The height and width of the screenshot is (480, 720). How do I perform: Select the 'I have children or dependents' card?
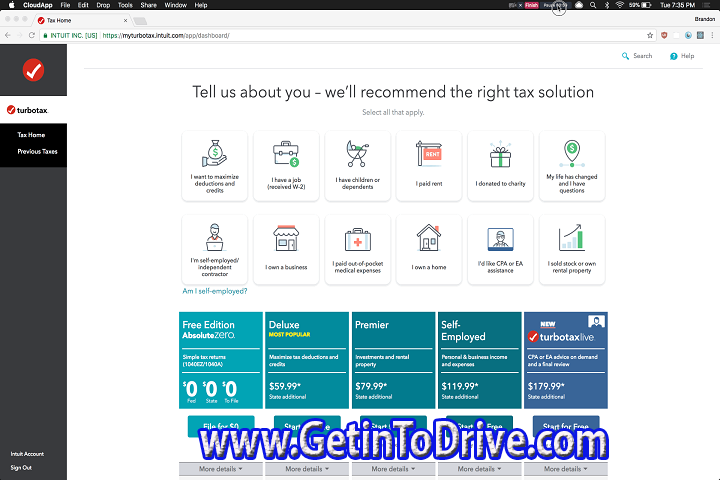click(357, 166)
